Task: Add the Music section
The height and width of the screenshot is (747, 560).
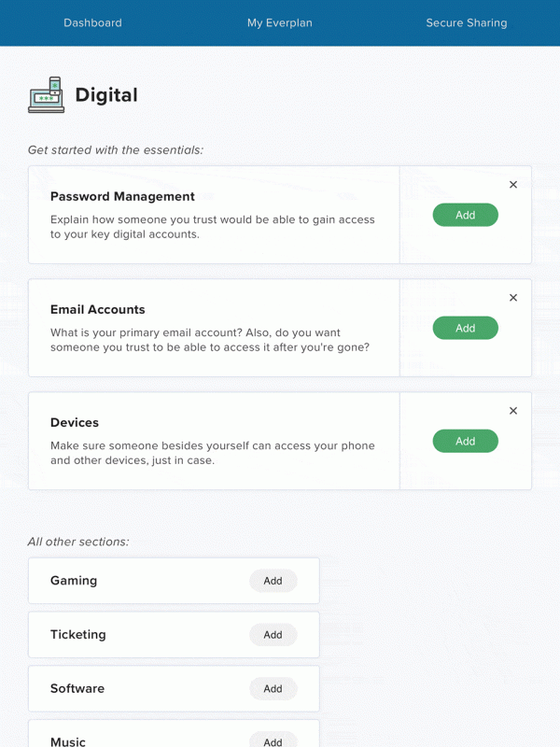Action: 273,741
